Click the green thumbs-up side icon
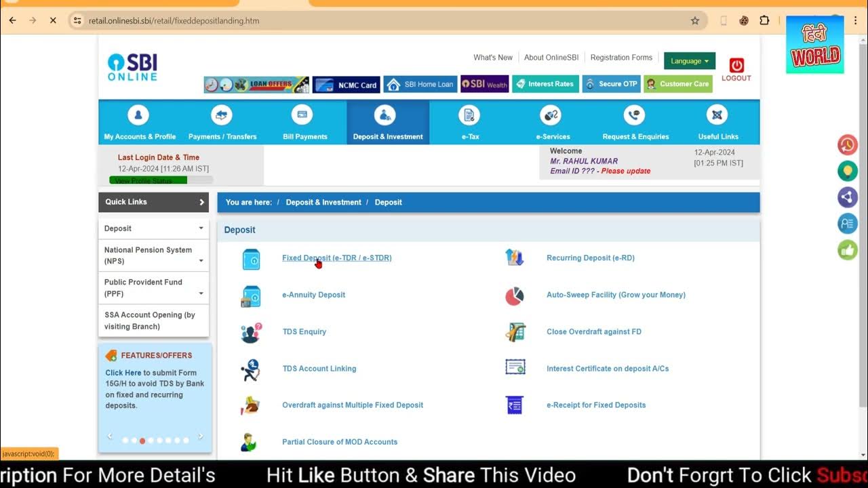 [848, 250]
